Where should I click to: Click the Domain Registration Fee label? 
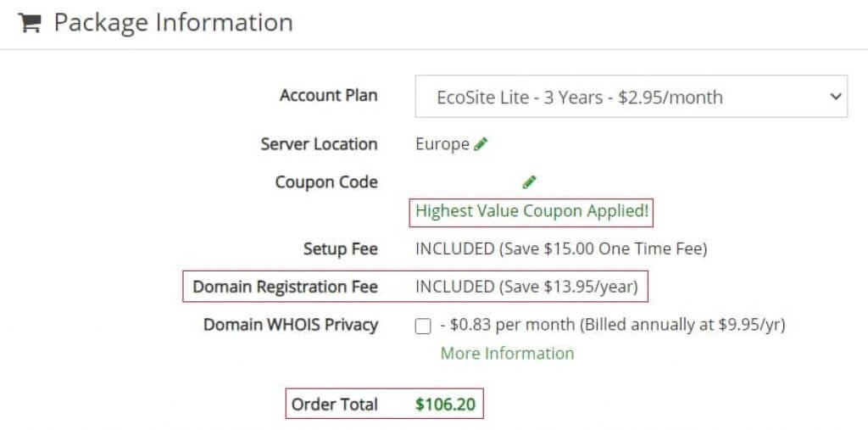pyautogui.click(x=285, y=287)
